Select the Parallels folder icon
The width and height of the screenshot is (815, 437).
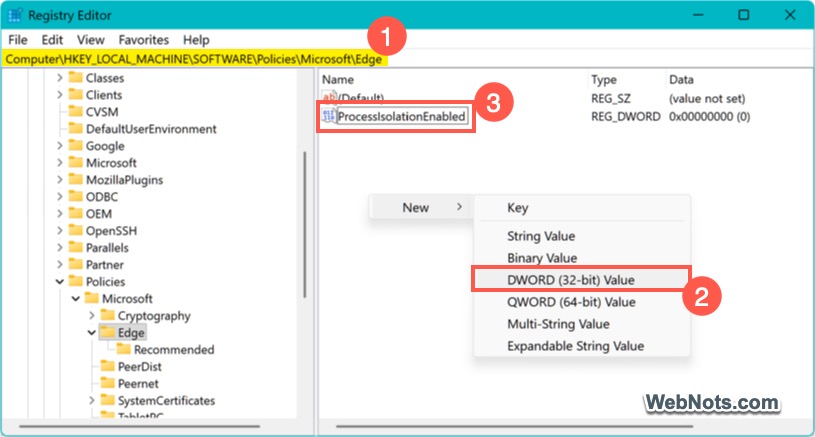[76, 247]
